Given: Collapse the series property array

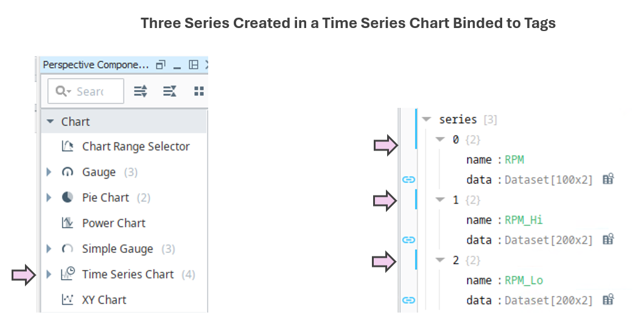Looking at the screenshot, I should (427, 119).
